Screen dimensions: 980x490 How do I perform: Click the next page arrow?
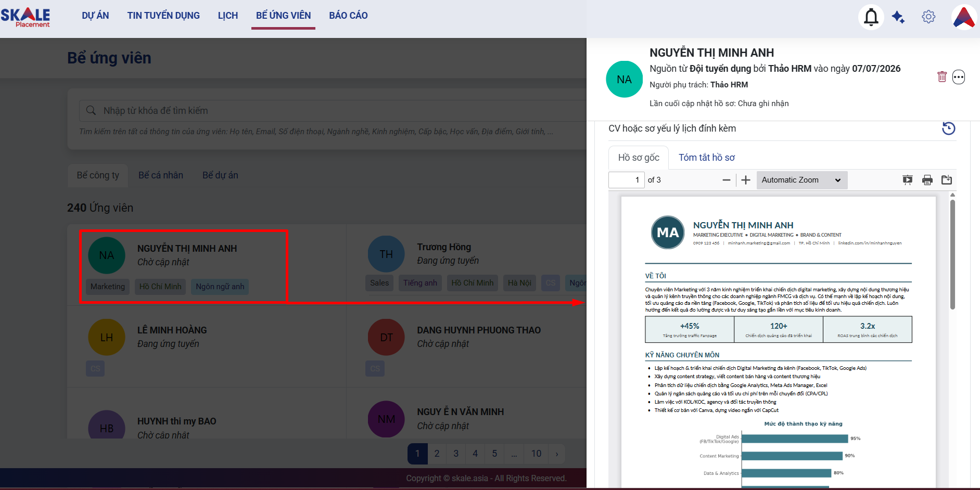[x=557, y=454]
